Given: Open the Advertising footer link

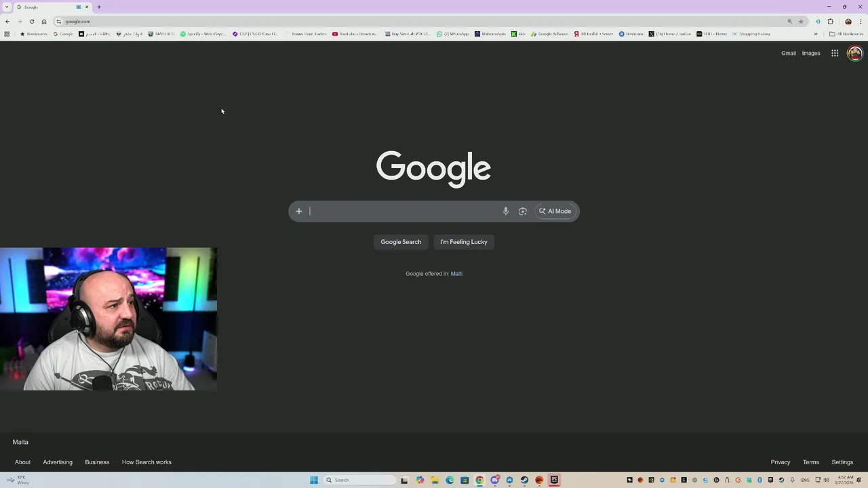Looking at the screenshot, I should pos(58,462).
